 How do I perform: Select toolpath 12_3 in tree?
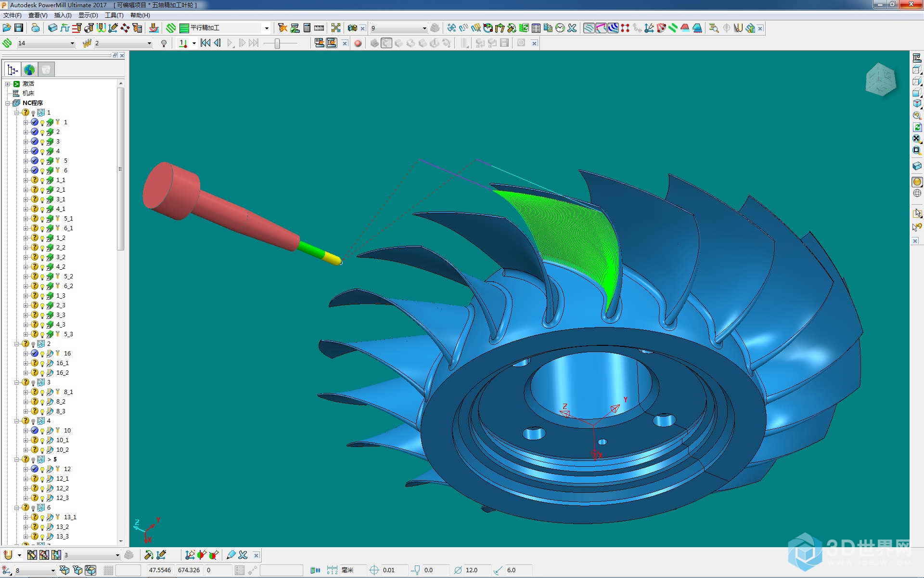(x=63, y=498)
